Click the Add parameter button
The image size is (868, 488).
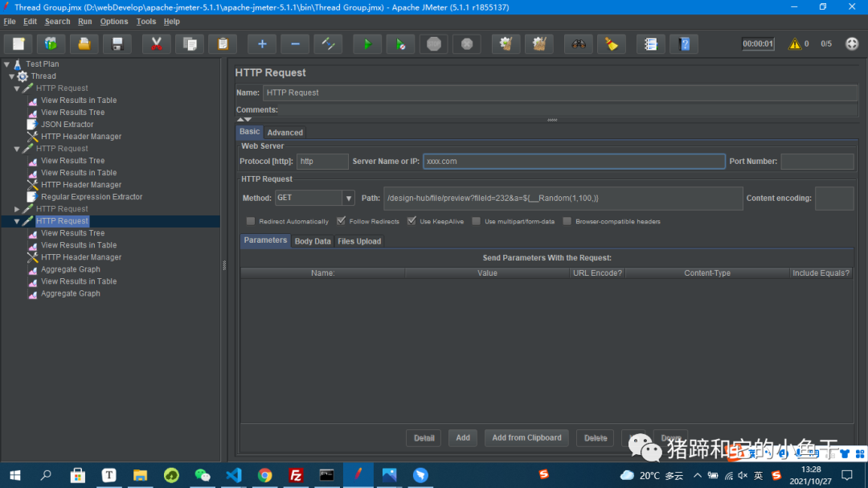point(463,437)
